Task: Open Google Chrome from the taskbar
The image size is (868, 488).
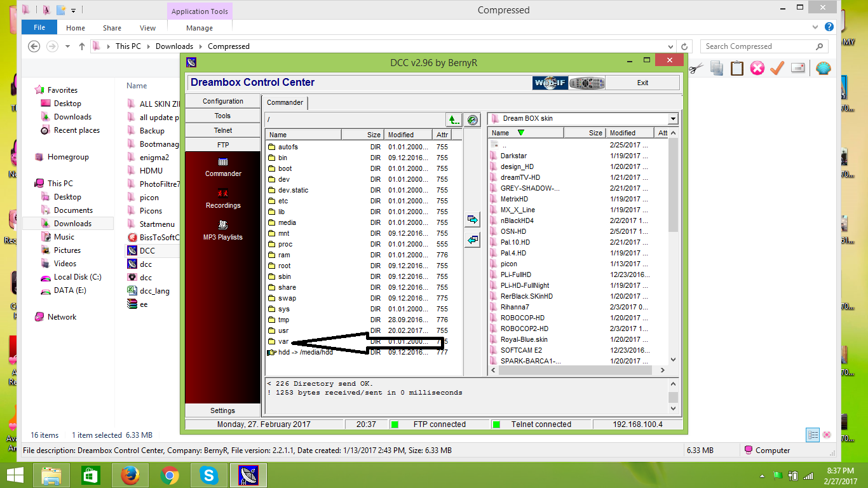Action: tap(169, 475)
